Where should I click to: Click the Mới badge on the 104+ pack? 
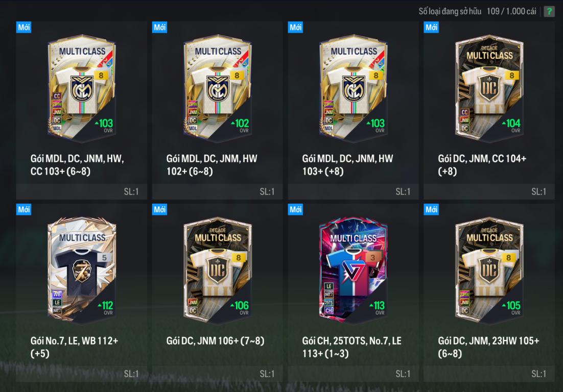tap(431, 27)
